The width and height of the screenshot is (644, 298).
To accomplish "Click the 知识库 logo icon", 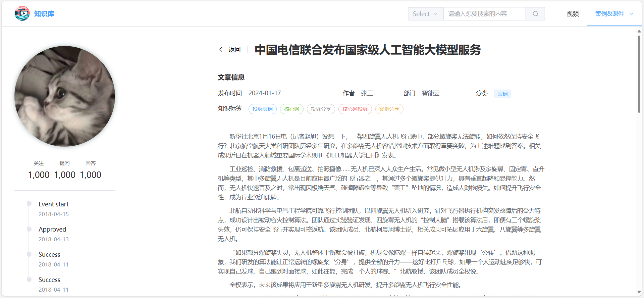I will [22, 13].
